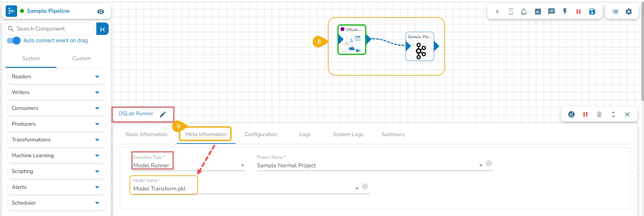Click the DSLab Runner component node

(x=352, y=40)
